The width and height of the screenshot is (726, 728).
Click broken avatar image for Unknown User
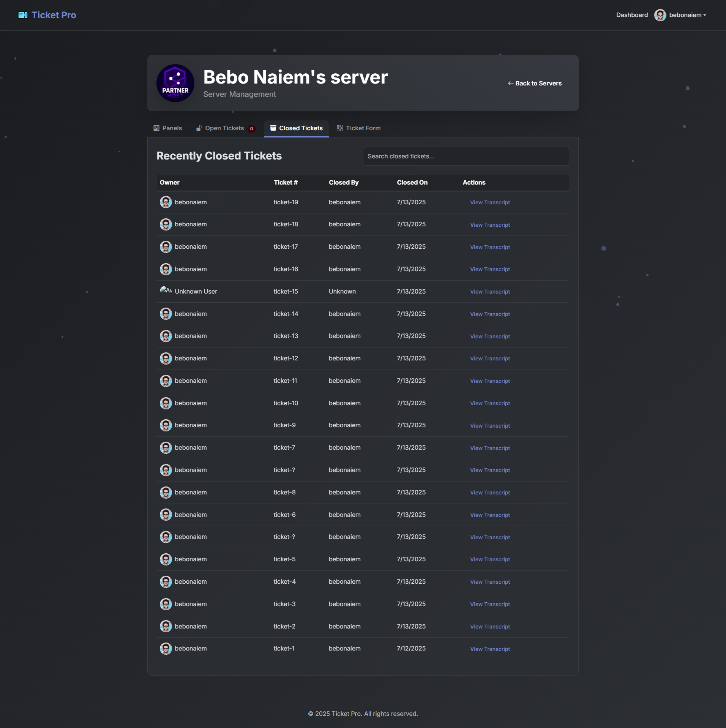point(166,291)
